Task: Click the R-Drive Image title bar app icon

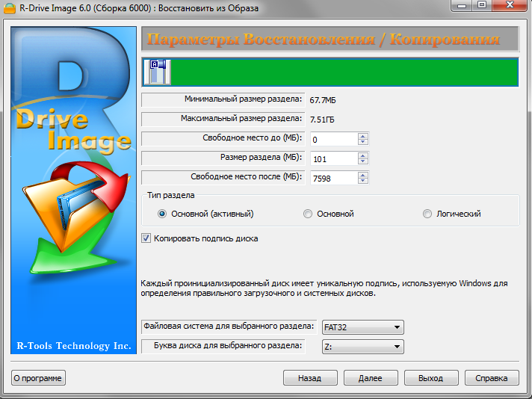Action: [9, 8]
